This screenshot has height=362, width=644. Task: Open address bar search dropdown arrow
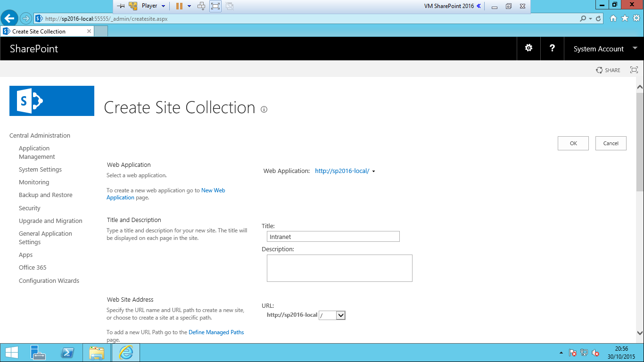pos(591,19)
